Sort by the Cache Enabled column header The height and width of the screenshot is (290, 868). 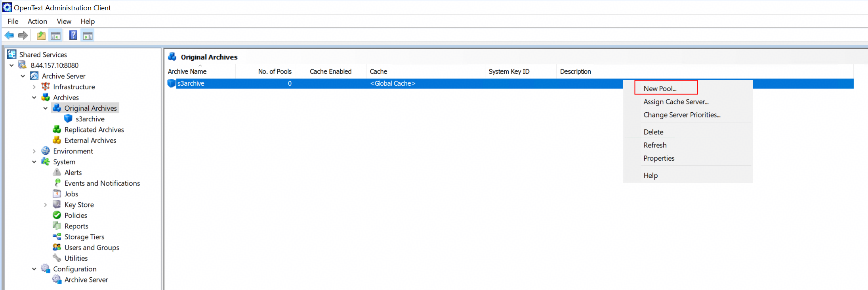pyautogui.click(x=331, y=71)
